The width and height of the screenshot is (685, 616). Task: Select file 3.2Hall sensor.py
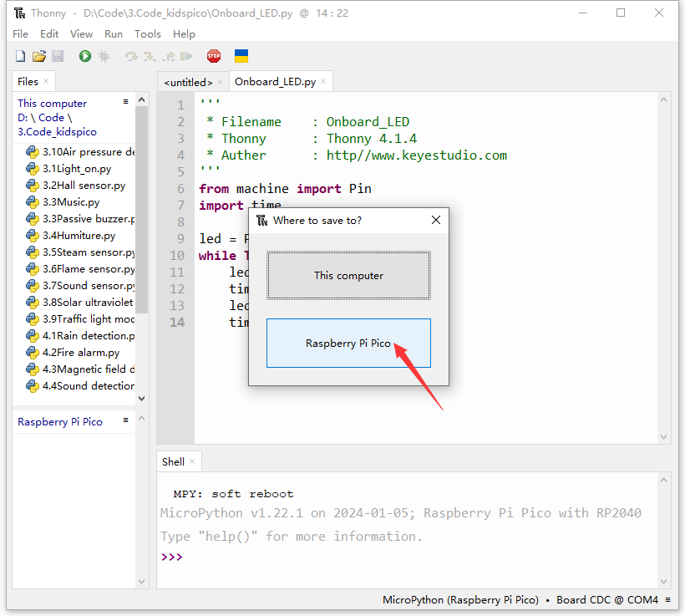click(84, 186)
